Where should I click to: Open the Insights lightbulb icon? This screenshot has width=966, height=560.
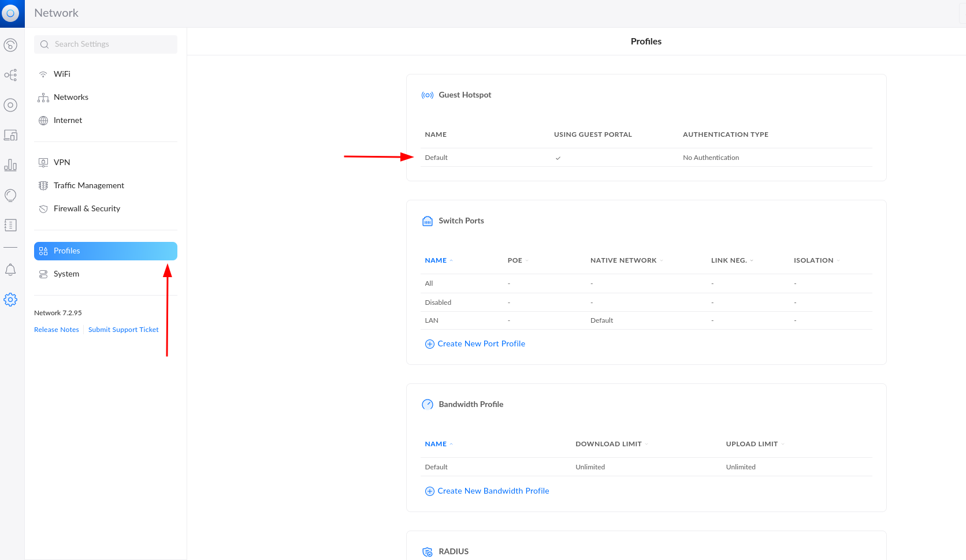tap(10, 196)
